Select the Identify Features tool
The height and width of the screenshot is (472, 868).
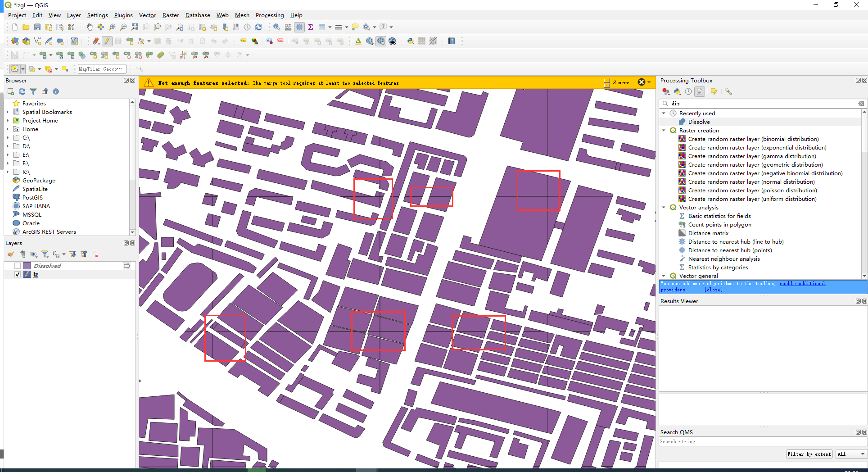(277, 27)
